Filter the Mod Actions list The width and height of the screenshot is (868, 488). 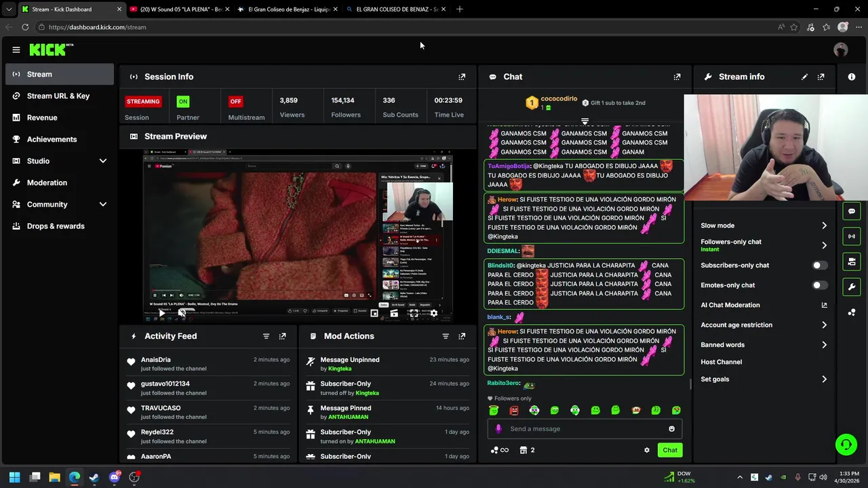(446, 336)
